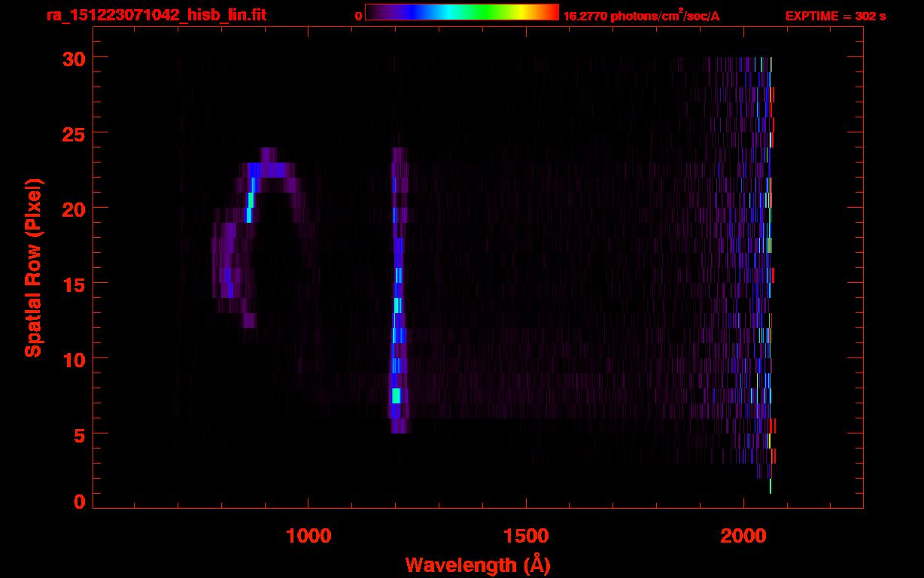Click the y-axis tick label 0

(79, 501)
